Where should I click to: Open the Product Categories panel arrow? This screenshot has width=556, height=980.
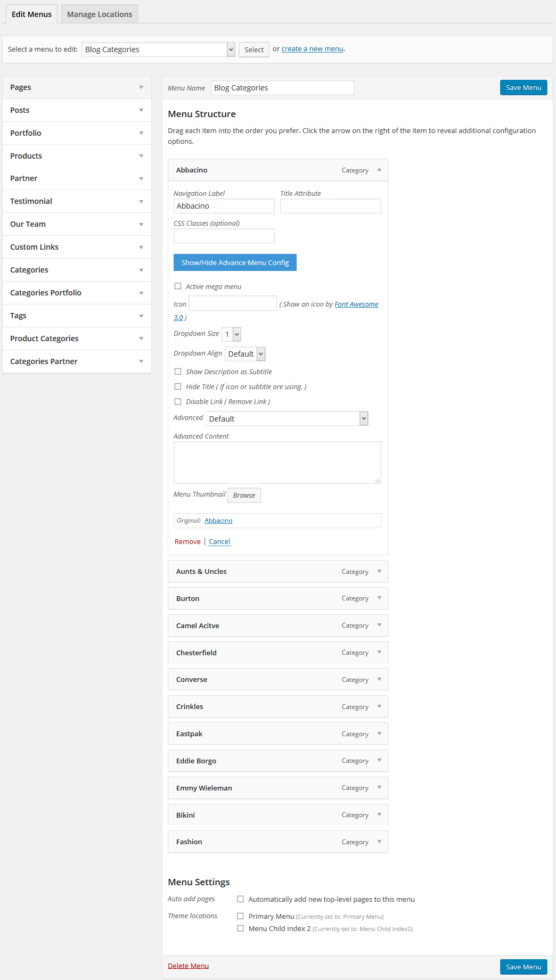141,339
